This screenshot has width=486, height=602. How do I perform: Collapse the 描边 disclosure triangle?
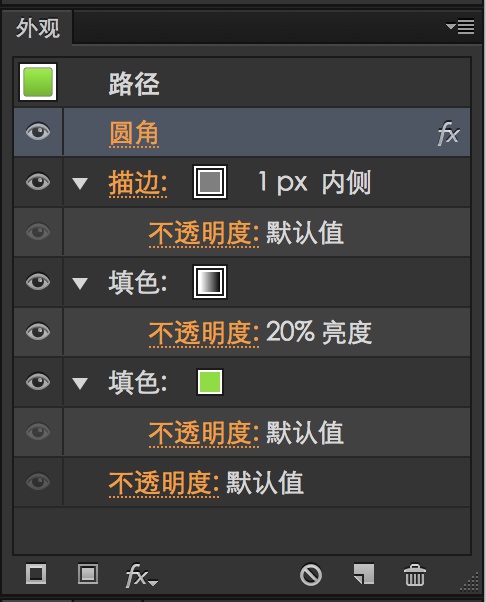coord(80,183)
